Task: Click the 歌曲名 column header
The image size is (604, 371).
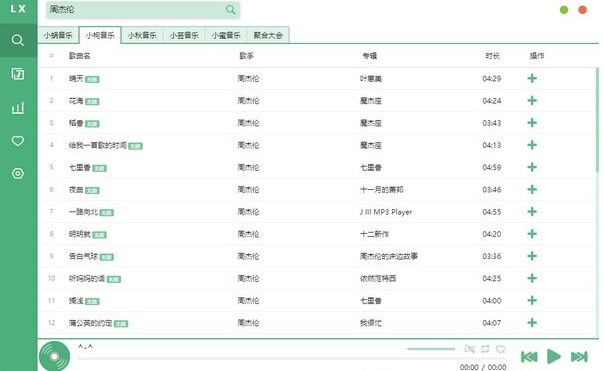Action: 80,56
